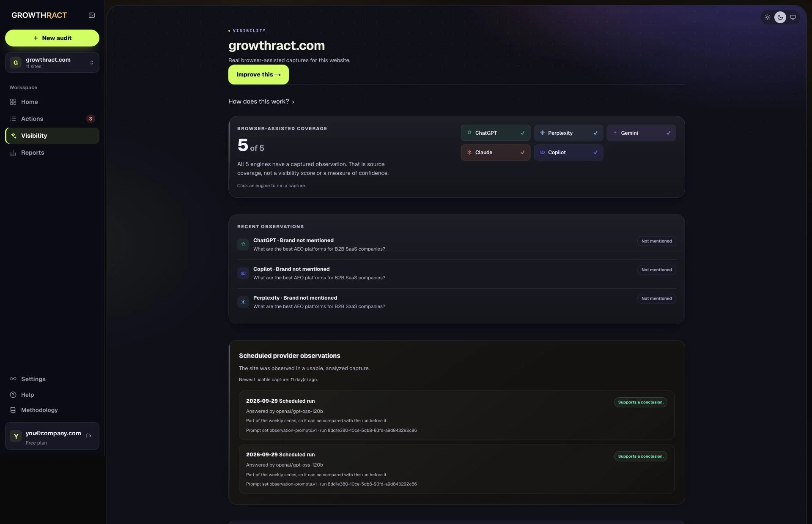
Task: Run a capture with Claude engine
Action: tap(495, 153)
